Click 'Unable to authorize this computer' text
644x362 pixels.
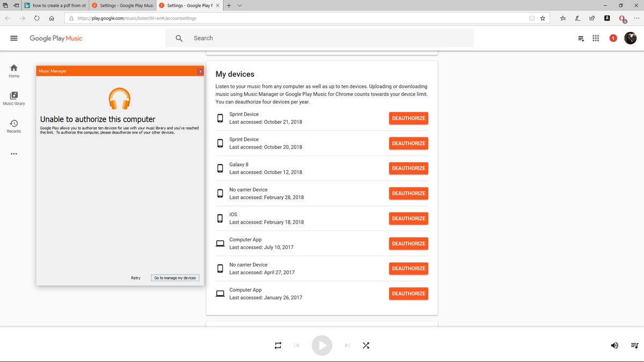(x=98, y=119)
